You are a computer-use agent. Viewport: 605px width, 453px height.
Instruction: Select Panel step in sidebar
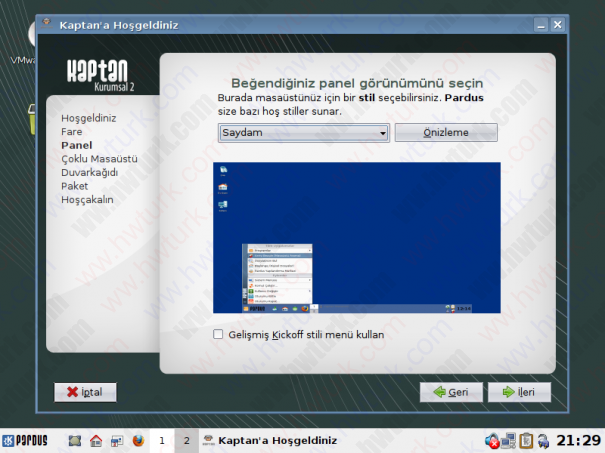click(x=77, y=145)
